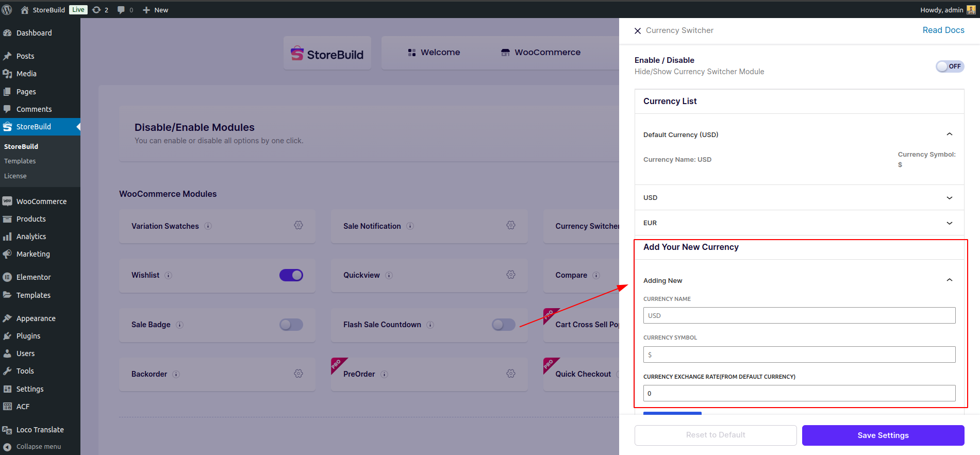
Task: Click the StoreBuild logo in header
Action: [x=327, y=54]
